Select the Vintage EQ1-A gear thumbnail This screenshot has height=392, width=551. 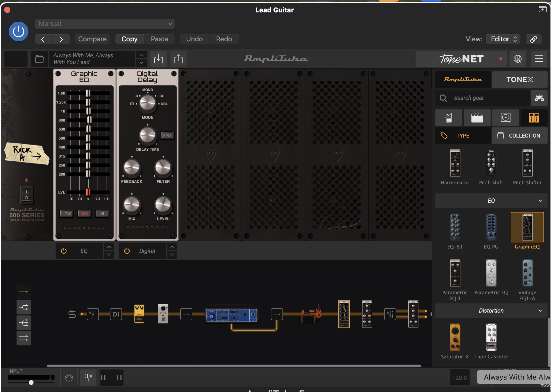click(527, 273)
